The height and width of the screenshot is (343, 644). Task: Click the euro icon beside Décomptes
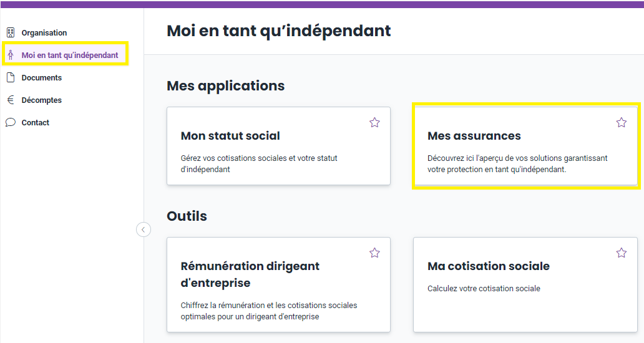coord(11,100)
